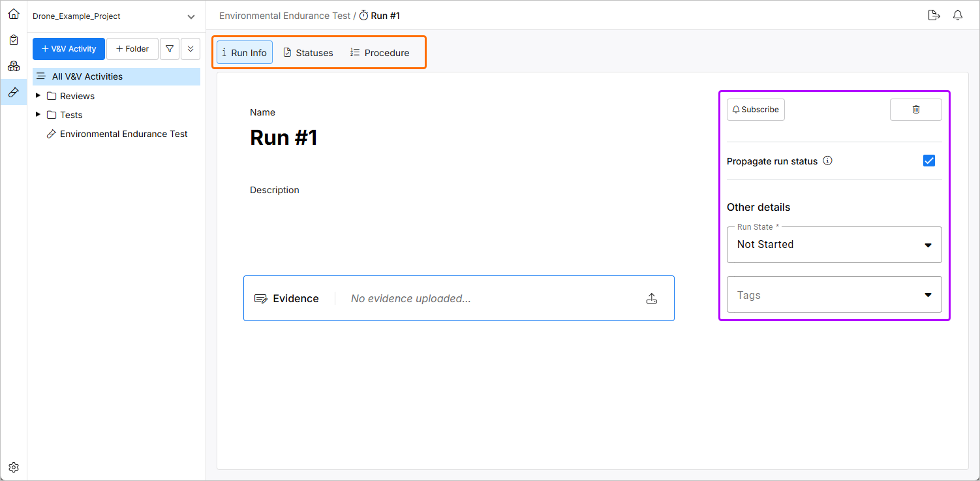Click the Run #1 name heading
Viewport: 980px width, 481px height.
284,138
